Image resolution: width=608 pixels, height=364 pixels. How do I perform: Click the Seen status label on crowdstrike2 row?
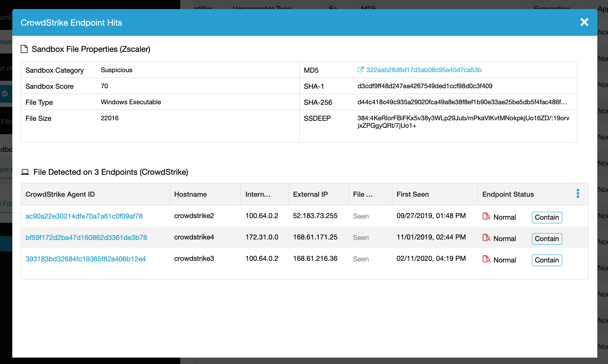click(361, 216)
